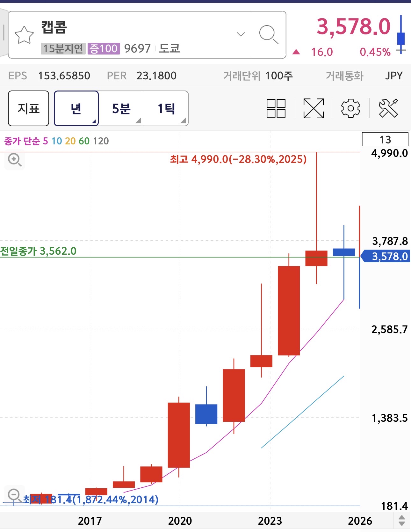The image size is (411, 532).
Task: Add 캡콤 to favorites with star icon
Action: point(24,35)
